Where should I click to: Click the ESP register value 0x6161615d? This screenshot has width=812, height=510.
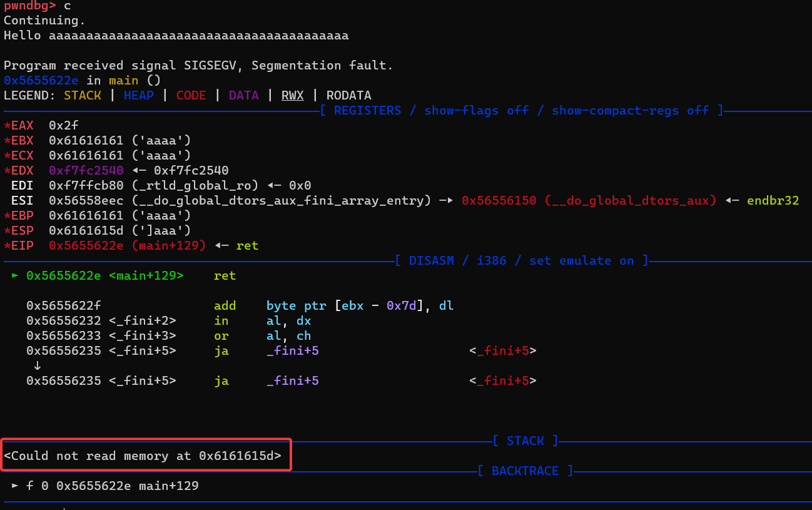[x=86, y=231]
